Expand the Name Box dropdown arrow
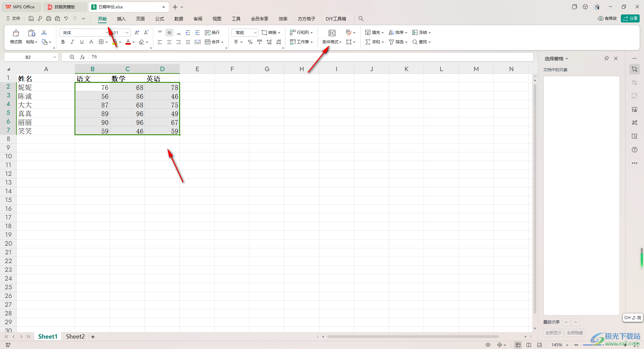Screen dimensions: 644x349 [x=55, y=57]
